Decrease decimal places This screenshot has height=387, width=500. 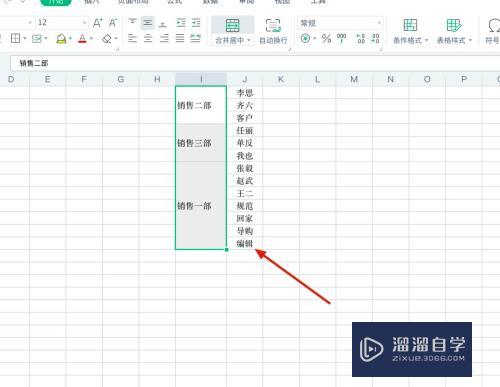[375, 38]
